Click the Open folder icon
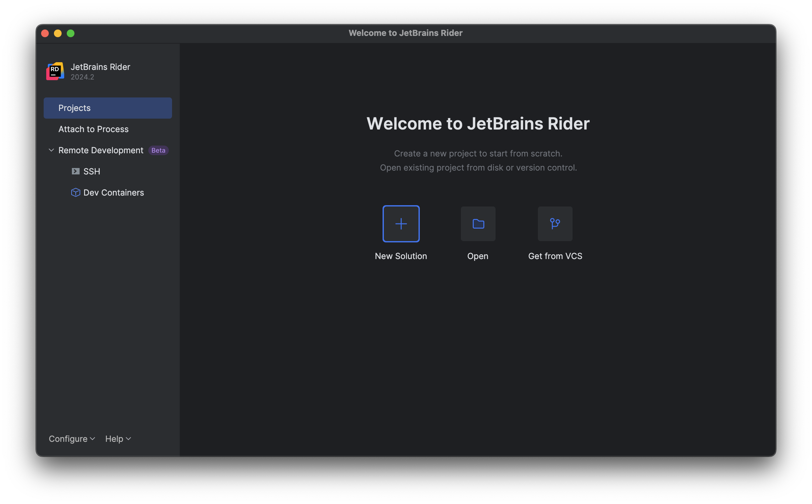 (478, 224)
